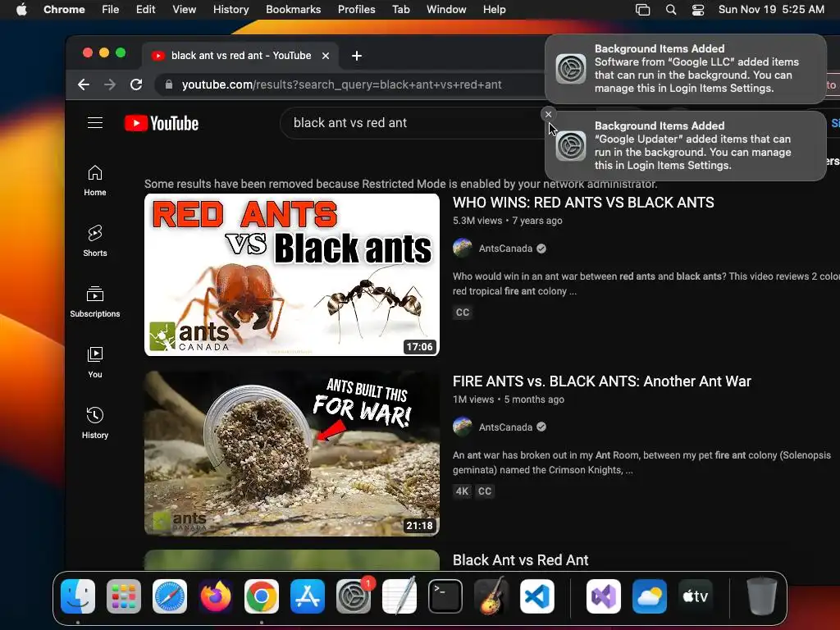
Task: Click the lock icon in address bar
Action: tap(169, 84)
